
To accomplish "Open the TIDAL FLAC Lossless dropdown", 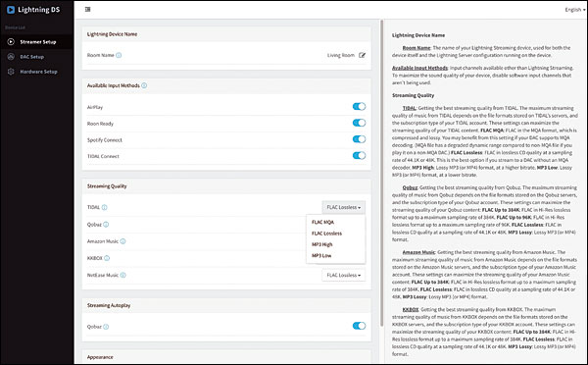I will coord(344,207).
